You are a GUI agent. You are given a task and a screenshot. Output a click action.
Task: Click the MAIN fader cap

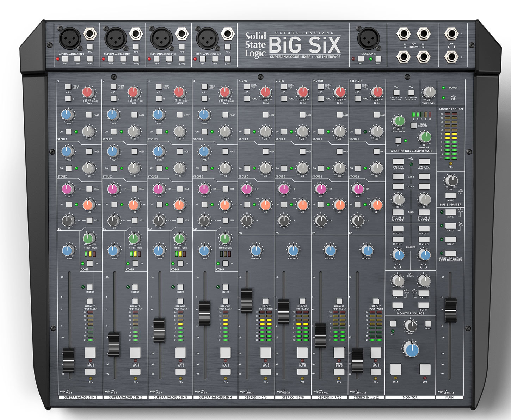click(x=451, y=310)
